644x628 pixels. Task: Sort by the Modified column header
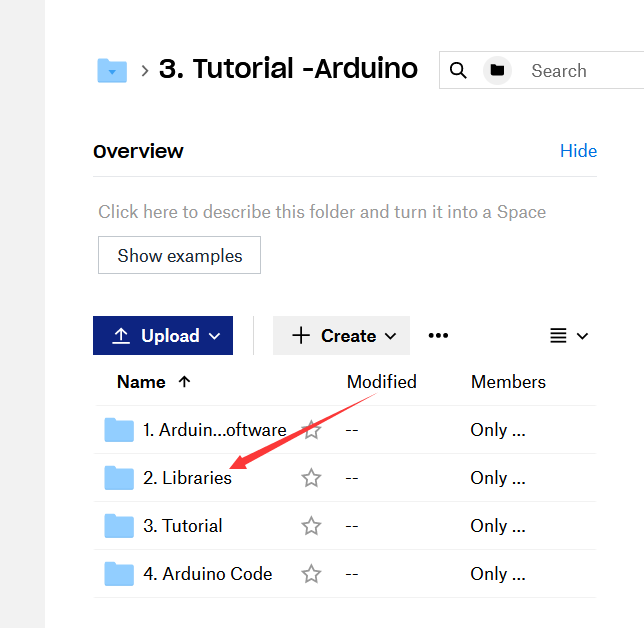tap(382, 382)
